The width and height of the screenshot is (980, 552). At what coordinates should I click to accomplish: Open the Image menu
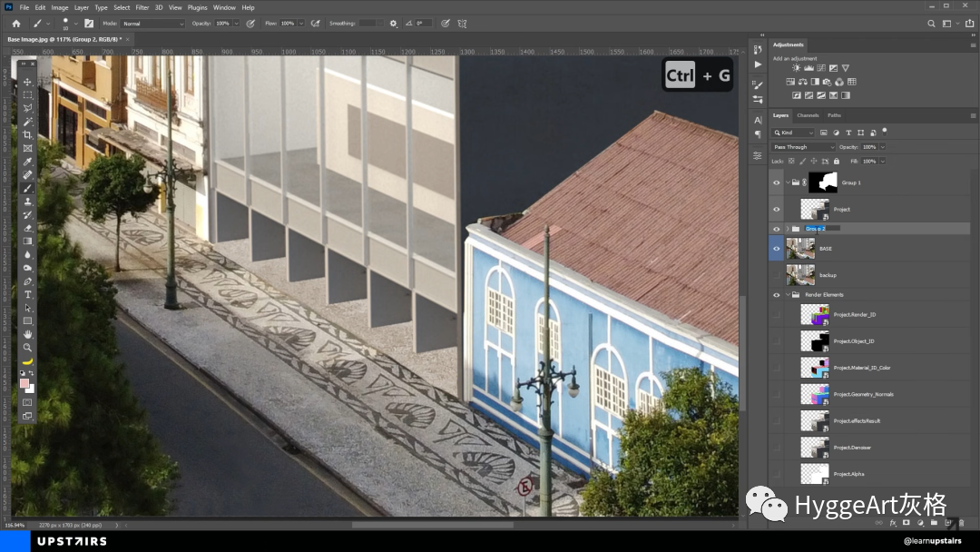point(59,7)
